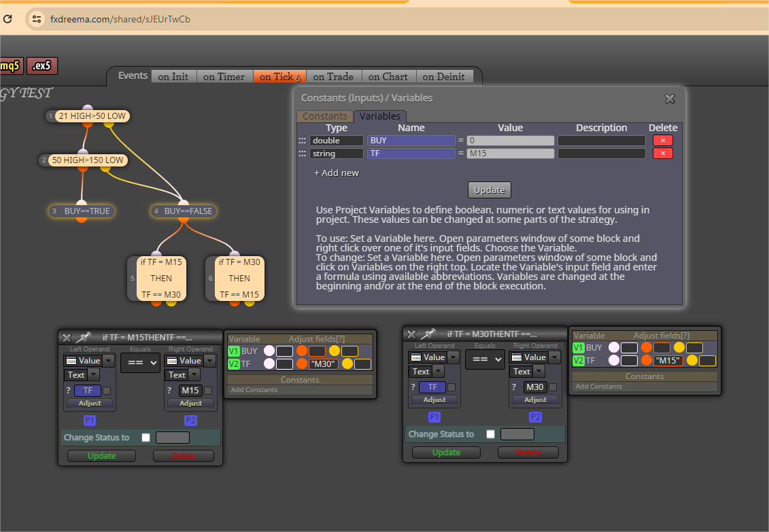The height and width of the screenshot is (532, 769).
Task: Click '+ Add new' variable link
Action: pos(337,173)
